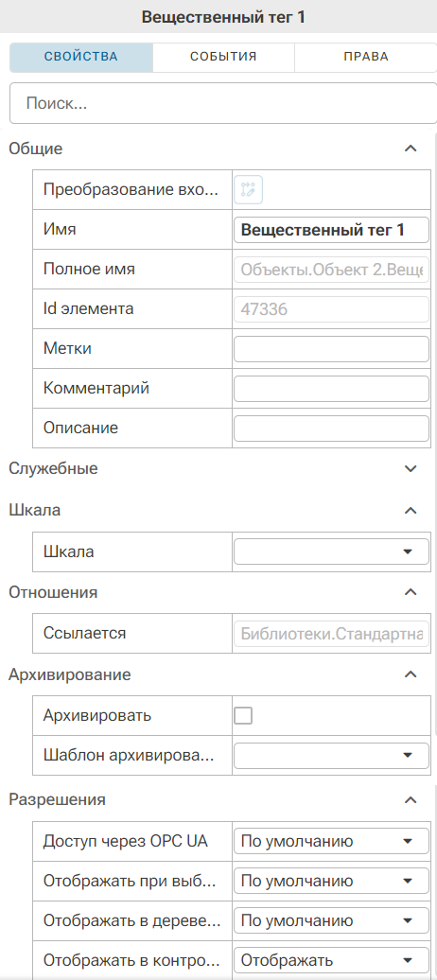Open the input transformation editor icon
This screenshot has width=437, height=980.
click(x=248, y=190)
